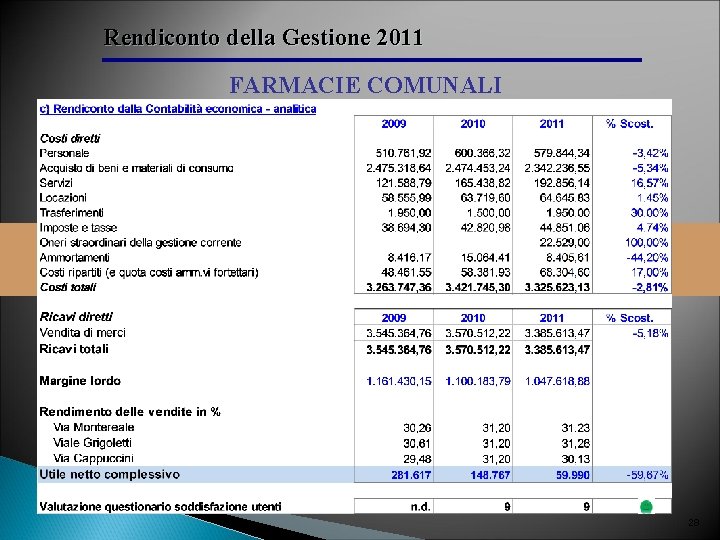Viewport: 720px width, 540px height.
Task: Select the 'Costi diretti' section label
Action: coord(70,138)
